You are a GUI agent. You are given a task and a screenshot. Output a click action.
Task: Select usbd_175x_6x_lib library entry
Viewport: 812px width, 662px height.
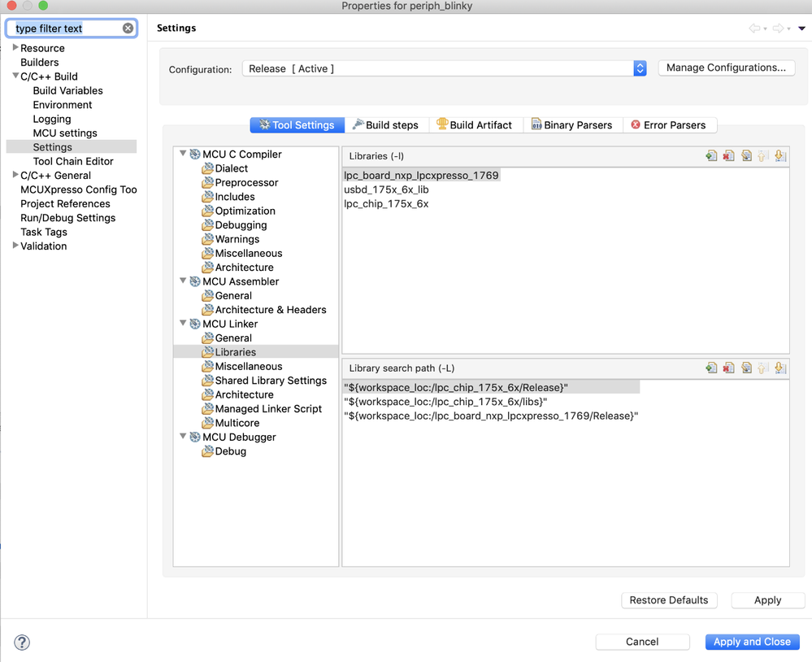(386, 189)
